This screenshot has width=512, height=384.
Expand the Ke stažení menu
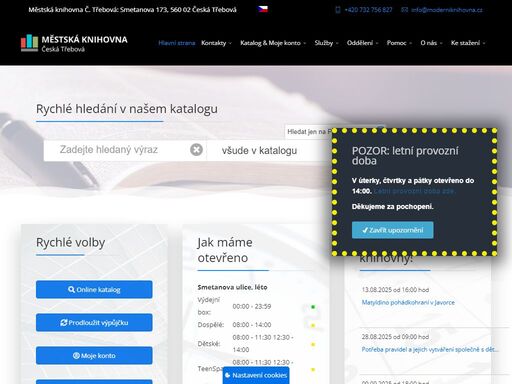pyautogui.click(x=468, y=43)
